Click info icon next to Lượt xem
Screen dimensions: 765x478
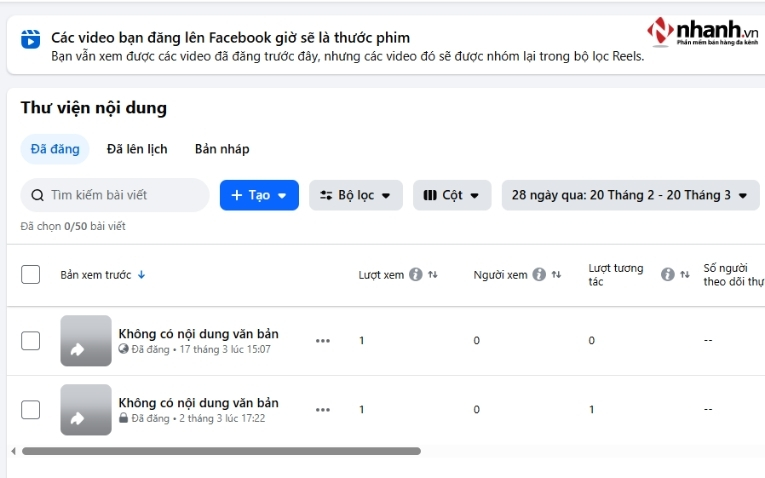416,275
